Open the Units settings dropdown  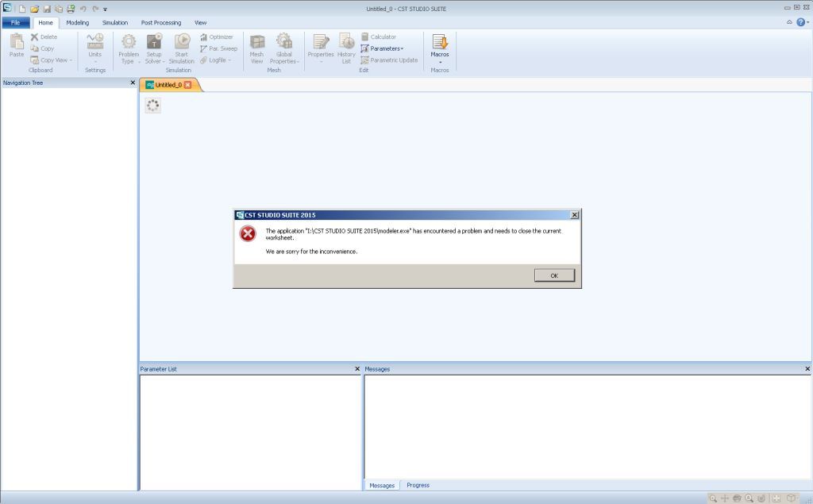pos(95,48)
